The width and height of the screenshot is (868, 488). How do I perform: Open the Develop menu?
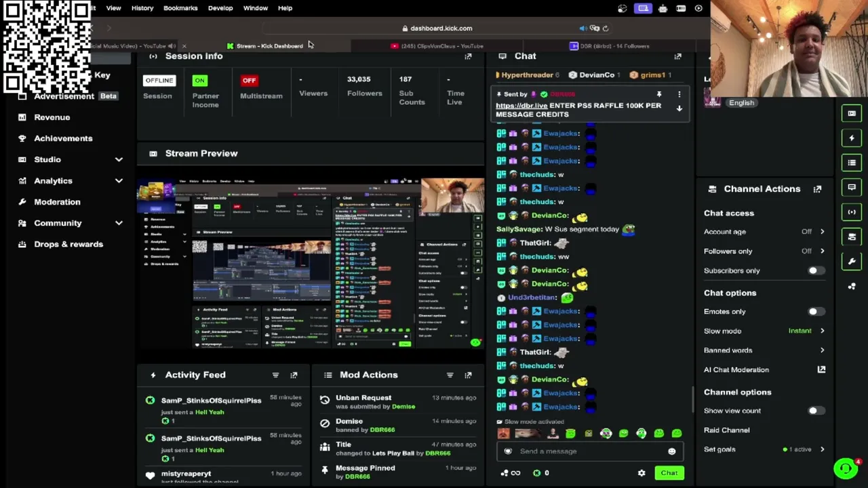click(x=220, y=8)
